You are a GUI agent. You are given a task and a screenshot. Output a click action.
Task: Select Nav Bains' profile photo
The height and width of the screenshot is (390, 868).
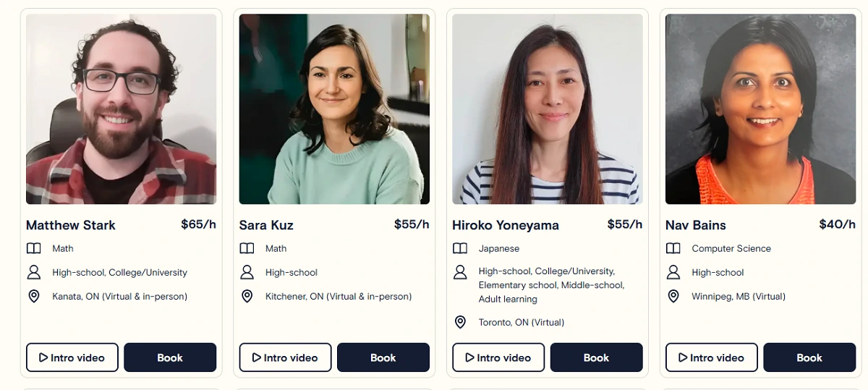760,109
